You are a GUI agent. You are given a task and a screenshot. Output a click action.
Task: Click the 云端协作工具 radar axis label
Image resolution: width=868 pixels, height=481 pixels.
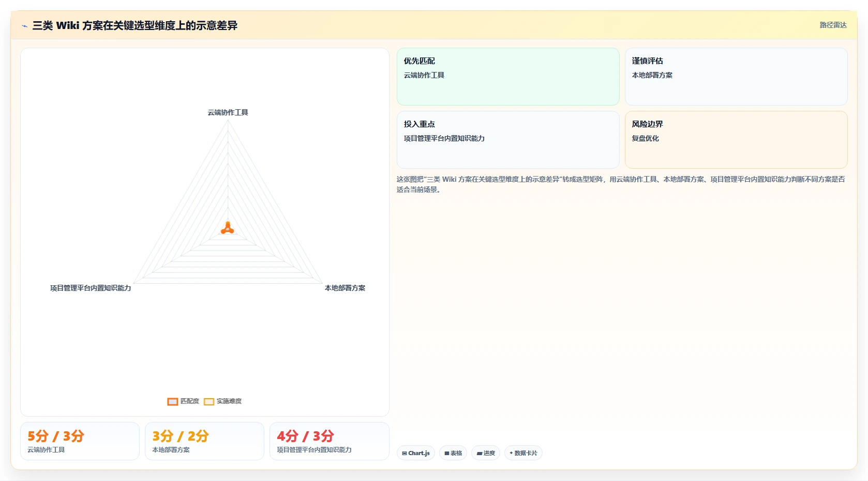[x=228, y=112]
